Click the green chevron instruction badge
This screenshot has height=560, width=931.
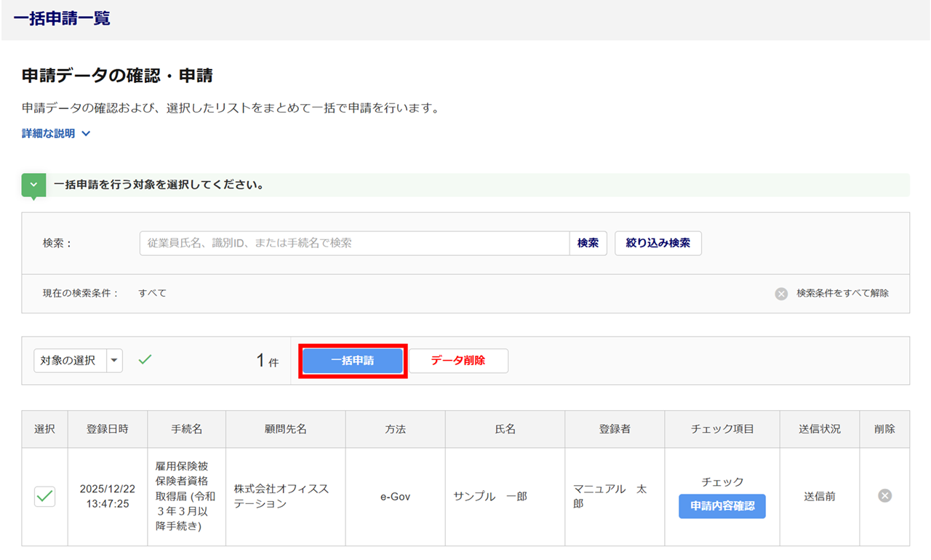click(33, 185)
